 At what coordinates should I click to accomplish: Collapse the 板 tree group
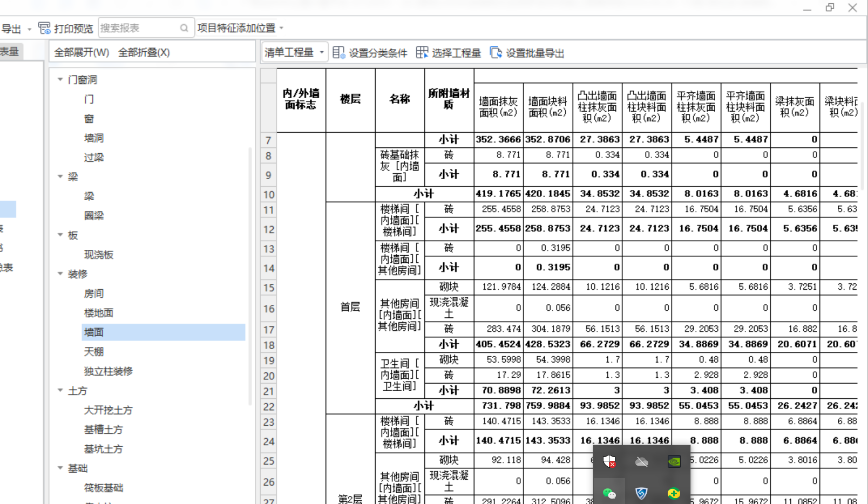click(x=60, y=235)
